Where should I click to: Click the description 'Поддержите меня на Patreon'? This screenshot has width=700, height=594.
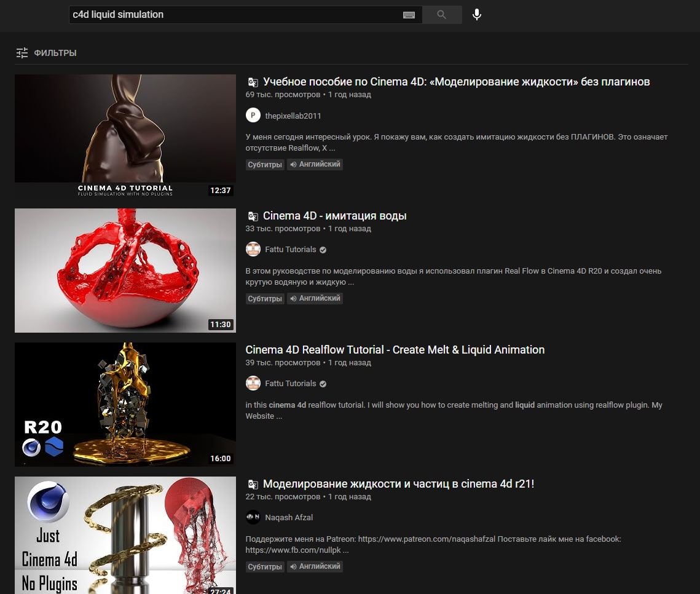pos(433,544)
